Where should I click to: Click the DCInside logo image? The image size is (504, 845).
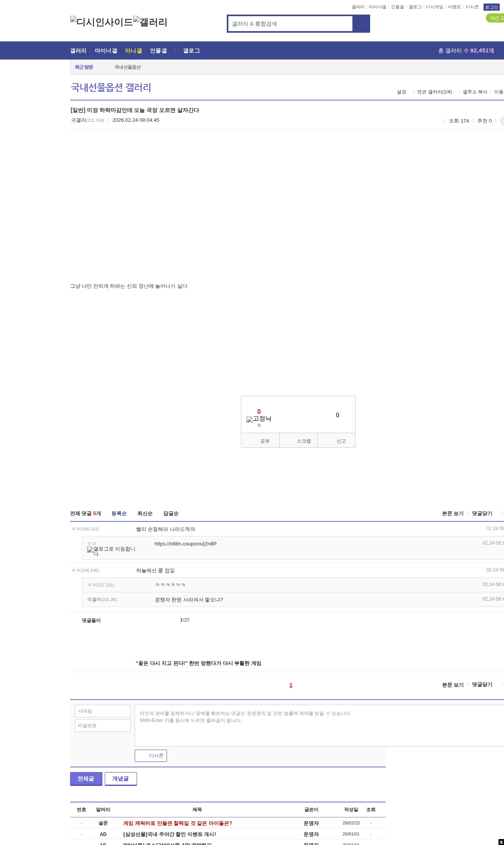(101, 22)
